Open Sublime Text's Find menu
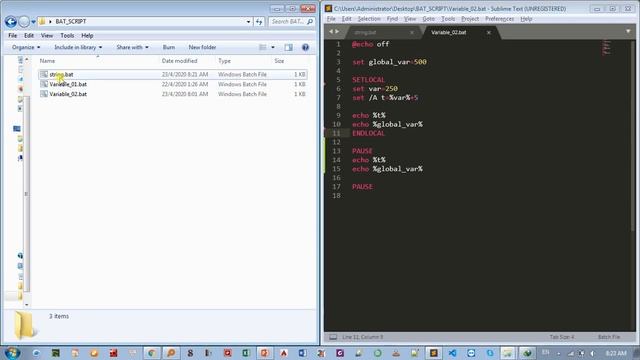 pos(392,19)
